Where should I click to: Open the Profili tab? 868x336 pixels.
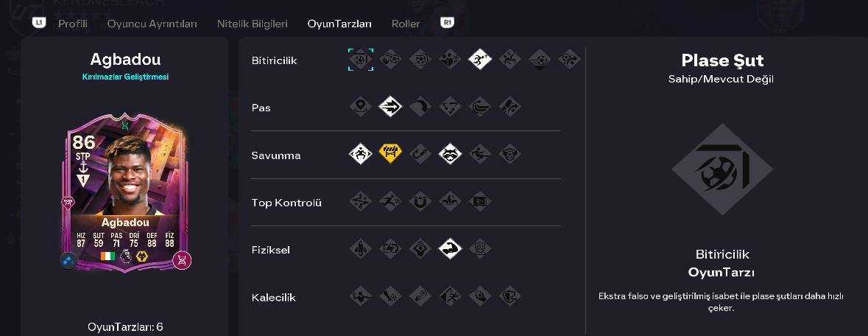click(x=73, y=24)
